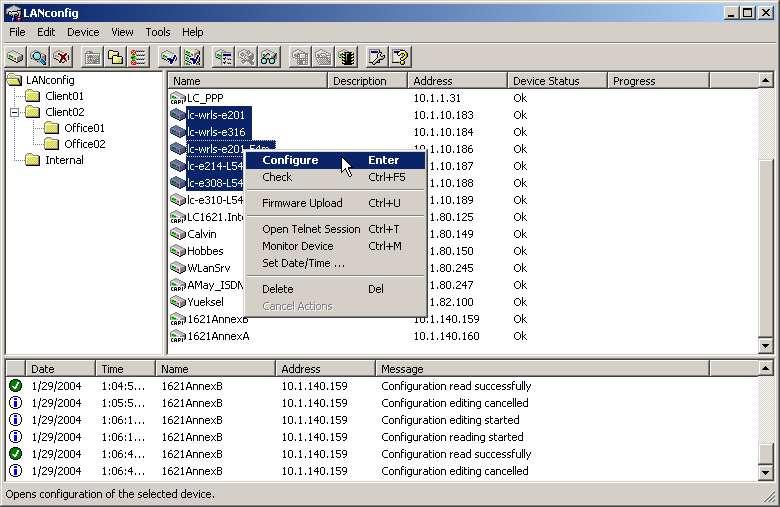This screenshot has width=780, height=507.
Task: Open the Tools menu
Action: pos(158,32)
